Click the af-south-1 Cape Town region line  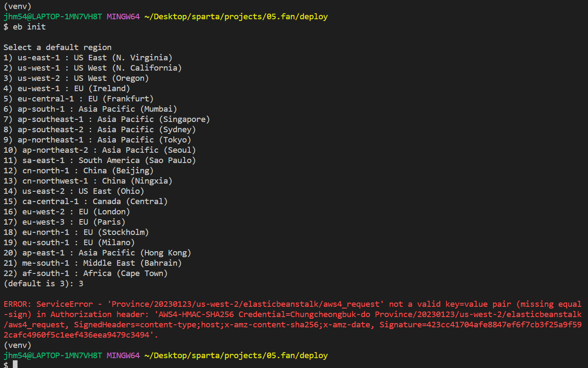[85, 273]
